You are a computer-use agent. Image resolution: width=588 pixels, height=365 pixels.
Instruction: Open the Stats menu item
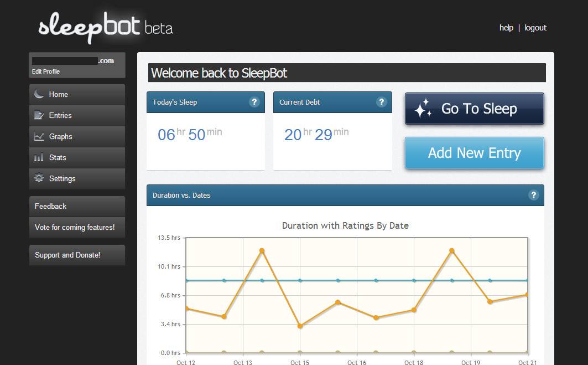pos(77,157)
